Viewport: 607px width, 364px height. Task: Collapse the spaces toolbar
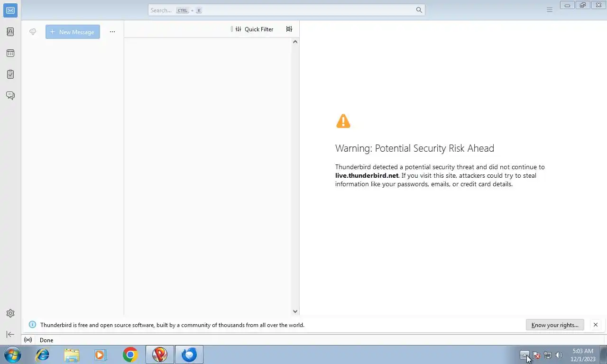pyautogui.click(x=10, y=335)
